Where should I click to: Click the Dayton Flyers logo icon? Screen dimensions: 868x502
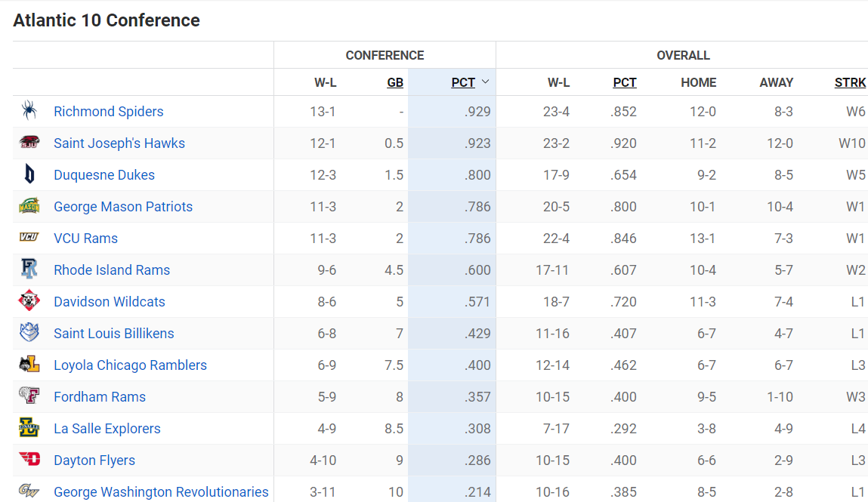click(29, 460)
